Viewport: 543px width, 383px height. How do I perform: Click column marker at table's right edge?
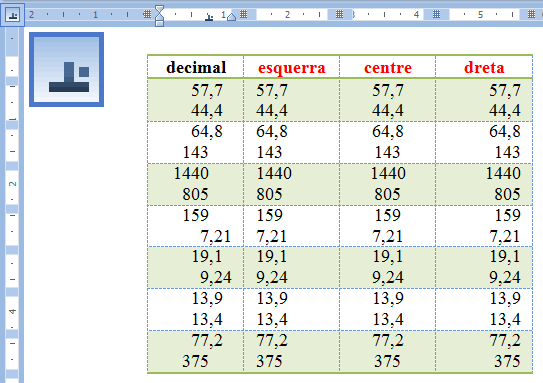pyautogui.click(x=531, y=14)
